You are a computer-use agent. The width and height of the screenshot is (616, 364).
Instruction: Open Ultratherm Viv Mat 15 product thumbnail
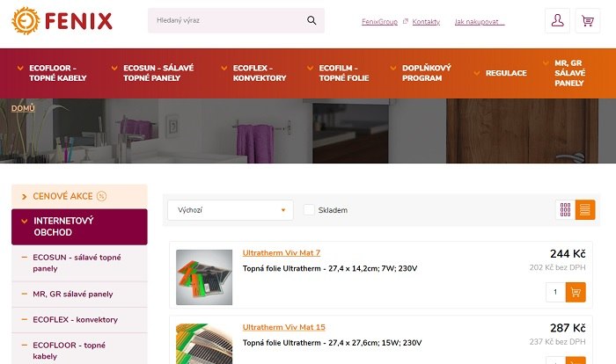(x=204, y=344)
